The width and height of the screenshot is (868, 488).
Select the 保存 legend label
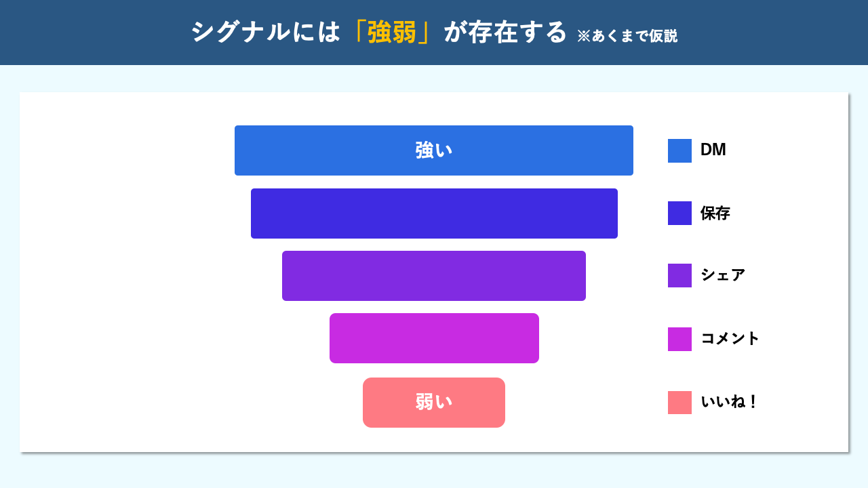point(715,213)
